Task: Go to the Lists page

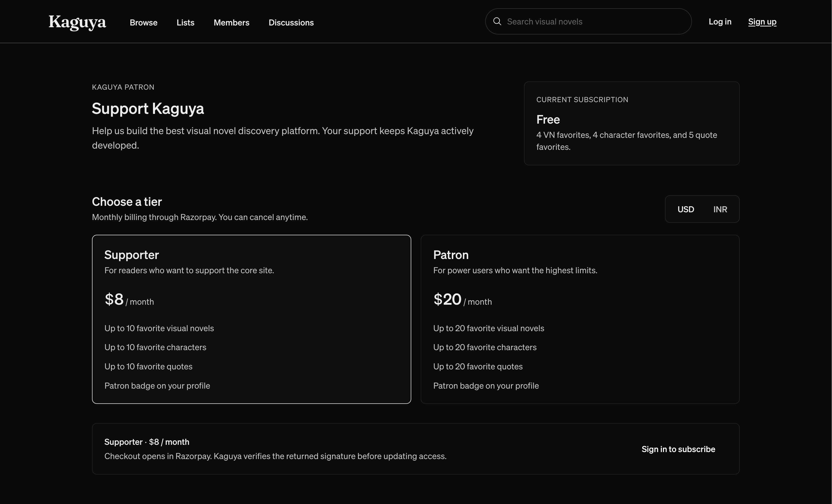Action: coord(185,22)
